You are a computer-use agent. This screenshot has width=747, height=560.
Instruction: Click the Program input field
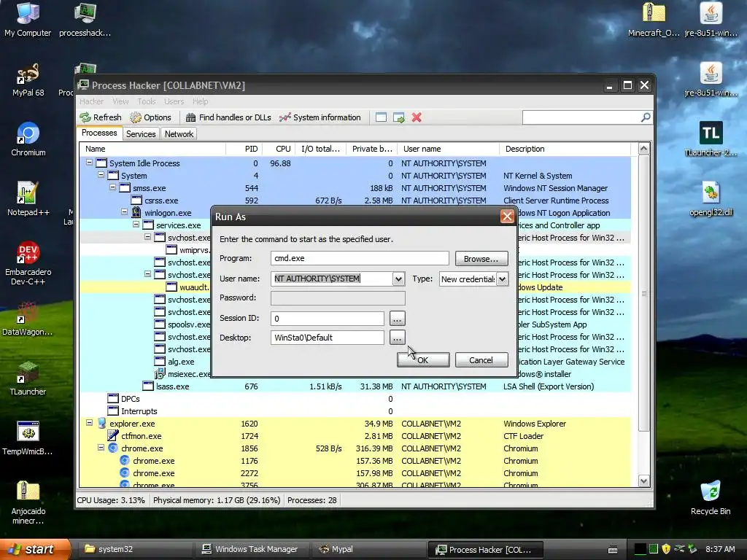pyautogui.click(x=360, y=259)
